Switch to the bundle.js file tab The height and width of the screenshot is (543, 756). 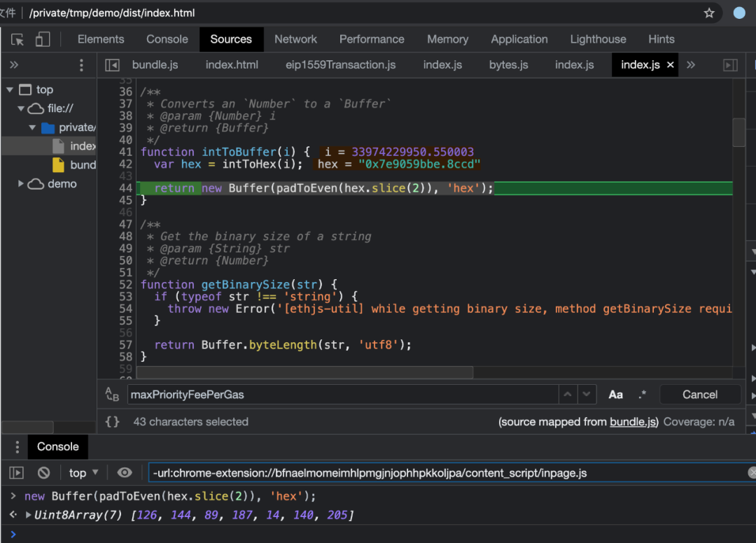(155, 65)
